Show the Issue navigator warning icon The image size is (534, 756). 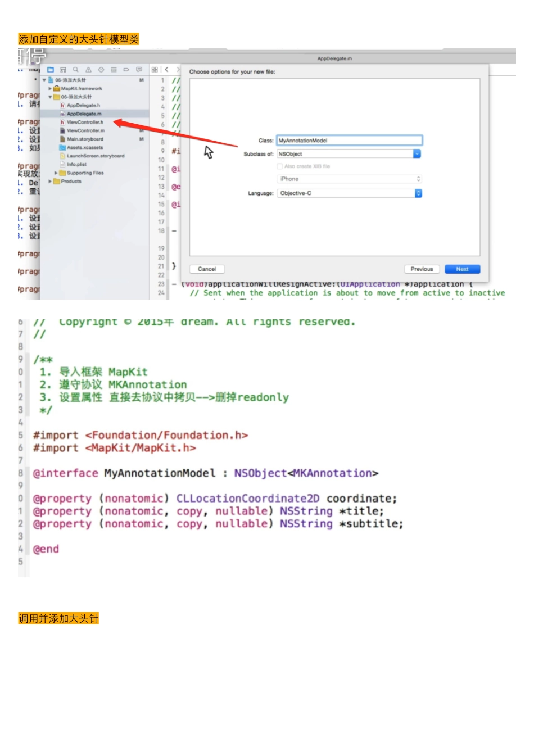[x=88, y=70]
